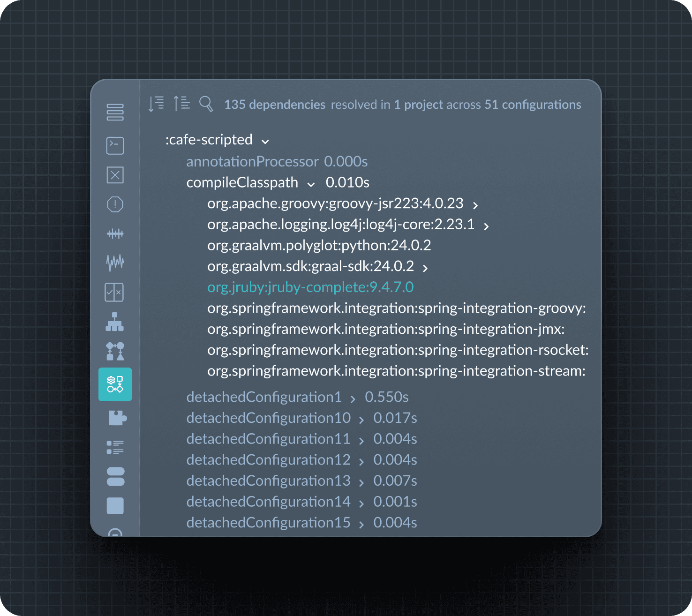The height and width of the screenshot is (616, 692).
Task: Open the Timeline view
Action: coord(115,233)
